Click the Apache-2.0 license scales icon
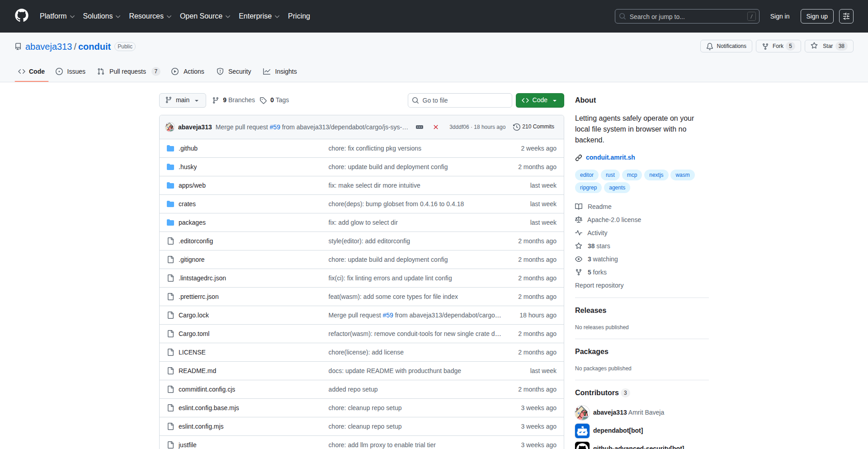This screenshot has height=449, width=868. tap(579, 220)
